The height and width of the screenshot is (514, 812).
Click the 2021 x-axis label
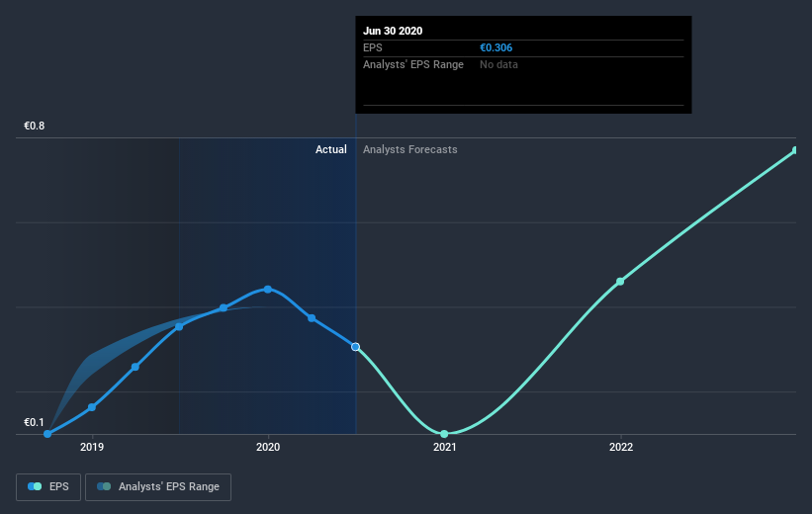click(x=444, y=447)
